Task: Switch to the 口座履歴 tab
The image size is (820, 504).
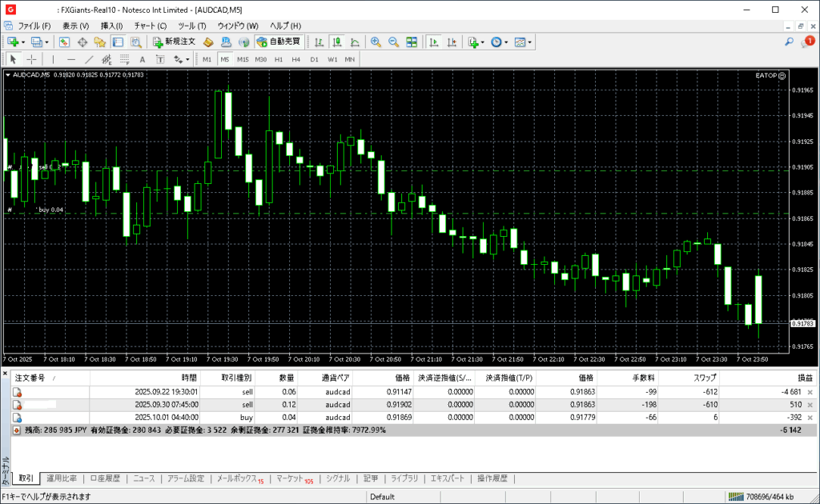Action: (105, 478)
